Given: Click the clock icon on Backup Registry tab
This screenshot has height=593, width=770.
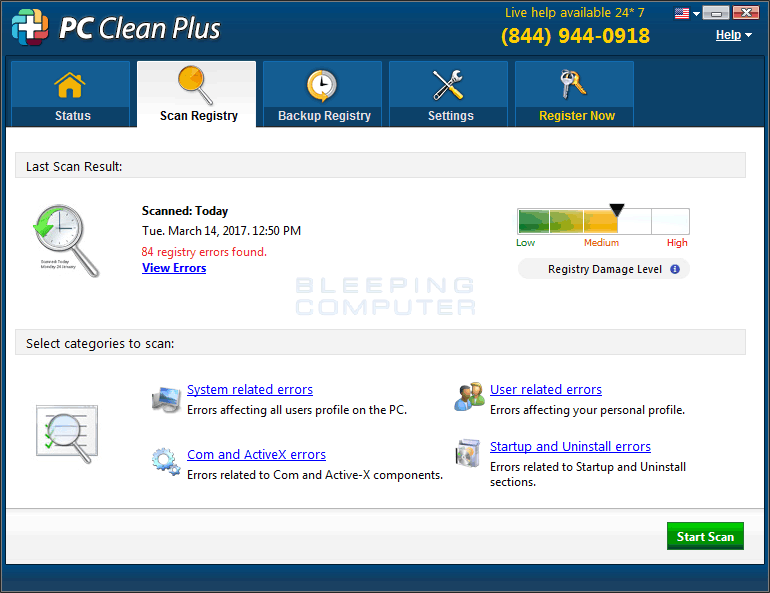Looking at the screenshot, I should tap(322, 85).
